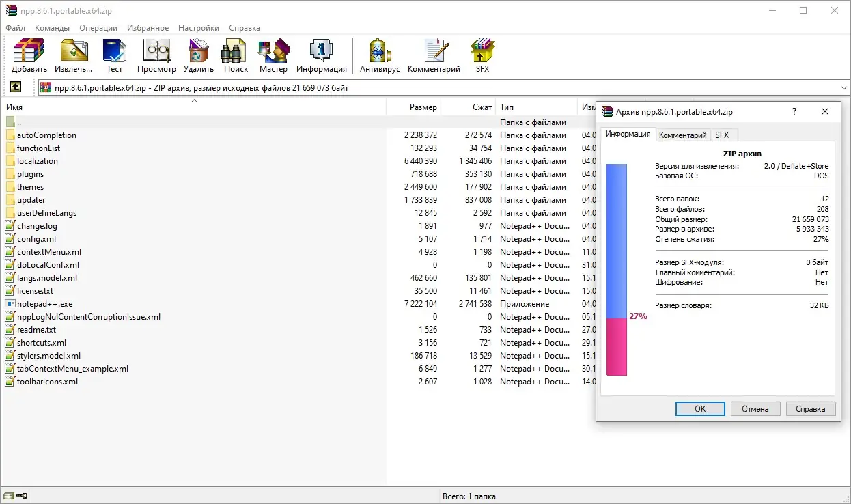The image size is (851, 504).
Task: Open the Файл menu
Action: 15,28
